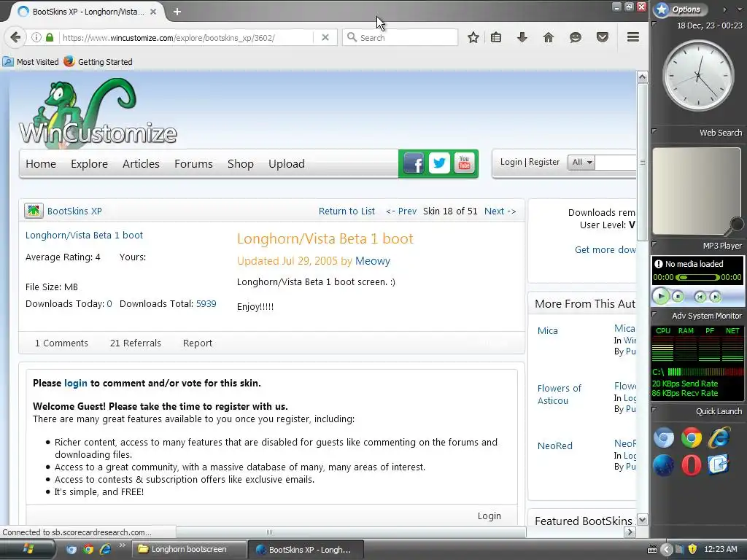
Task: Click the green padlock security icon
Action: [50, 37]
